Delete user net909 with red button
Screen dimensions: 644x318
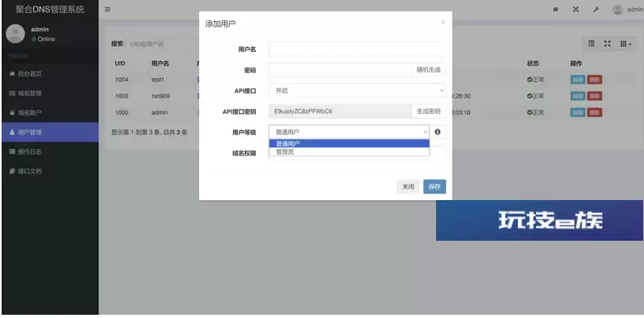pyautogui.click(x=594, y=96)
